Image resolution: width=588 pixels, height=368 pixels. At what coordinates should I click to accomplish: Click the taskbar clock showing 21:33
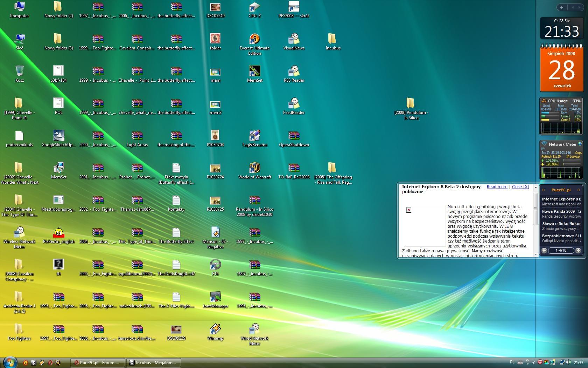coord(579,363)
